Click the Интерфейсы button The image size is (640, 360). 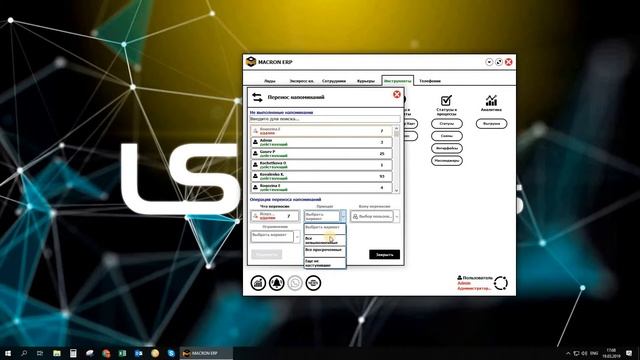447,148
